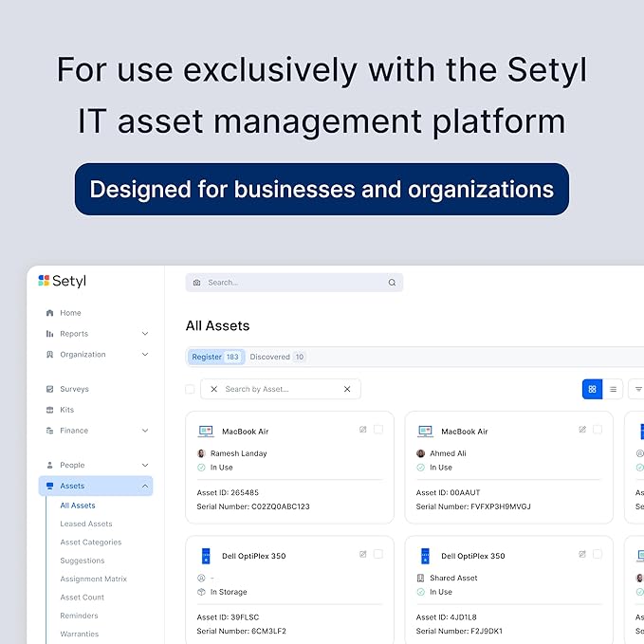Click the magnifier icon in top search
The image size is (644, 644).
(392, 283)
